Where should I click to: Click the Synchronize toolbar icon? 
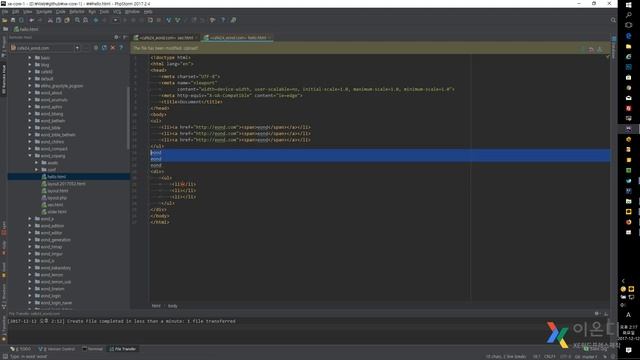[x=21, y=20]
